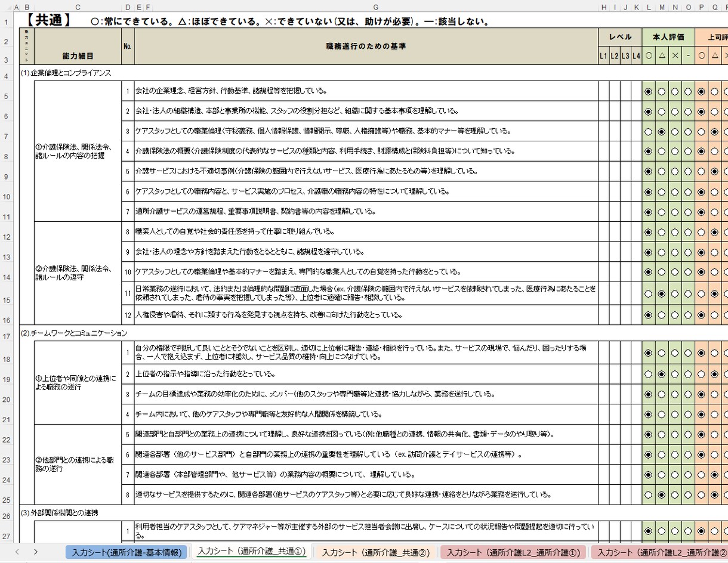This screenshot has height=563, width=728.
Task: Click the 職務遂行のための基準 header cell
Action: (x=366, y=46)
